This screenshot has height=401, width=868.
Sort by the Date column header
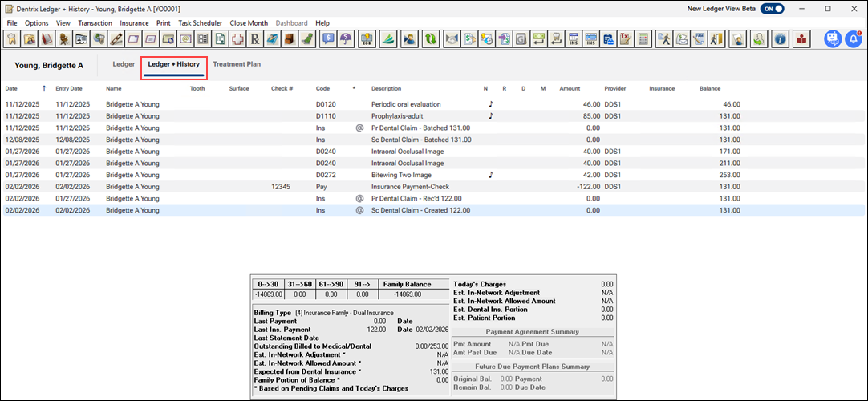(11, 88)
